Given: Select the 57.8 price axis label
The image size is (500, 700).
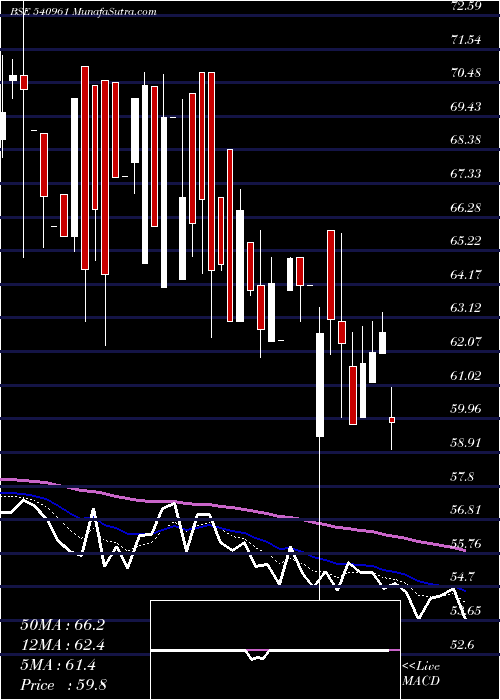Looking at the screenshot, I should point(462,478).
